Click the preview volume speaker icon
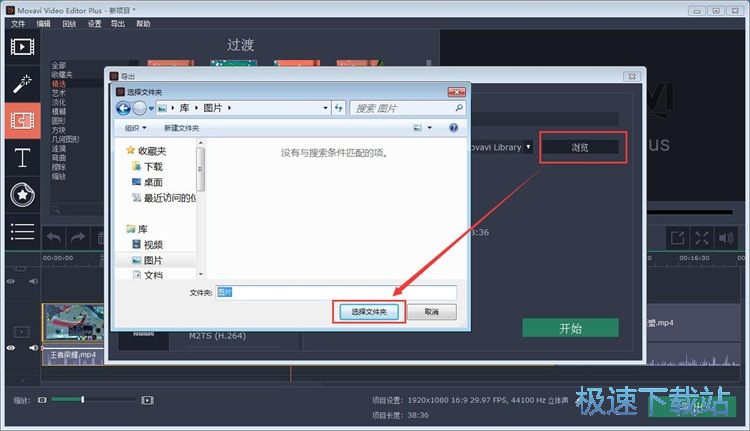The width and height of the screenshot is (750, 431). (x=726, y=238)
